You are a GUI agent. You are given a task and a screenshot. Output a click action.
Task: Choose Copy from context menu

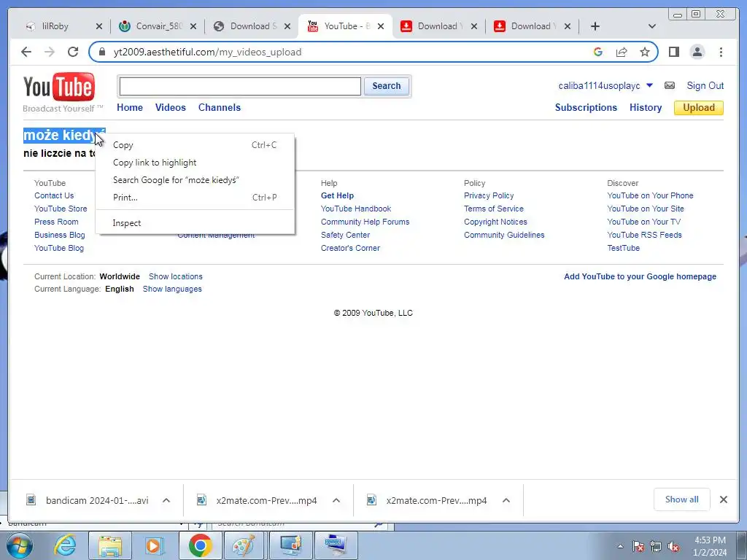tap(195, 145)
